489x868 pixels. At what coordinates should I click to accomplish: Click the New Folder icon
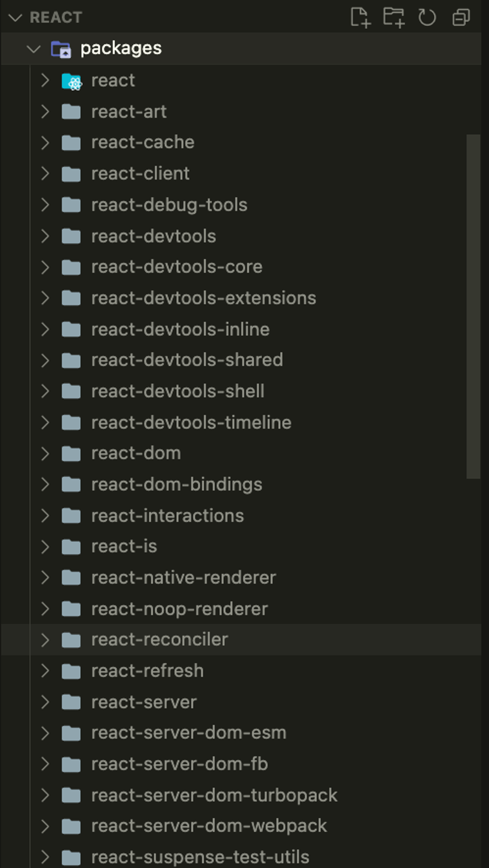[x=393, y=17]
